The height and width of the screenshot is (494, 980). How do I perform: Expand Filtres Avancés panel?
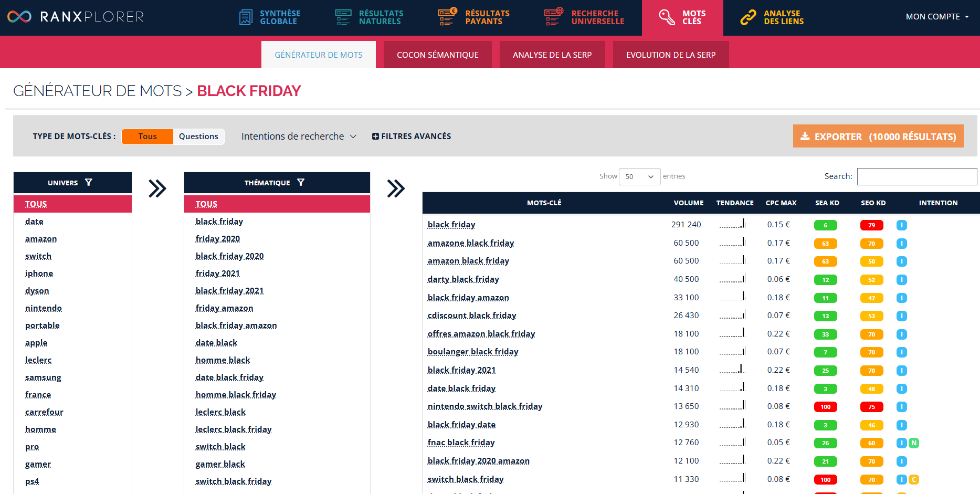[412, 136]
